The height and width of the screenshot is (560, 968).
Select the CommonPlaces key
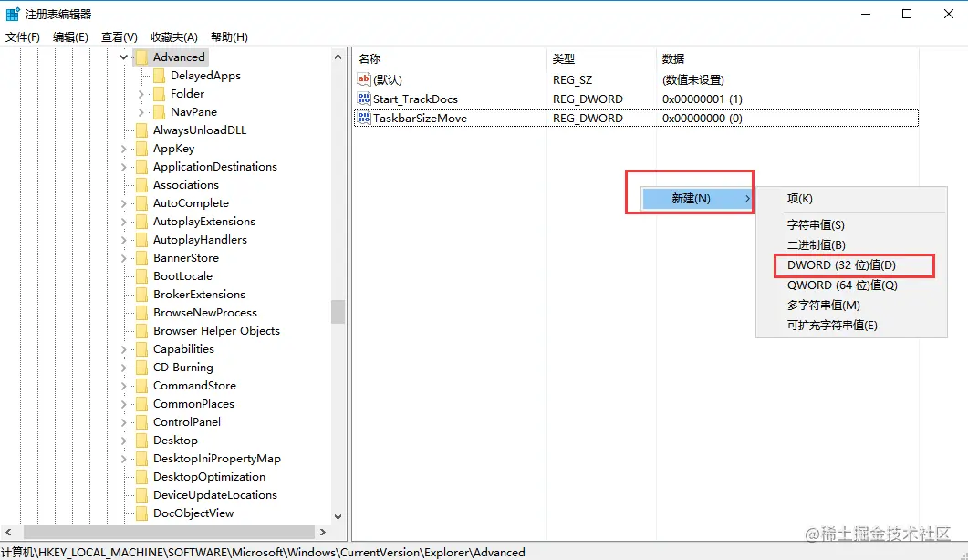point(193,404)
